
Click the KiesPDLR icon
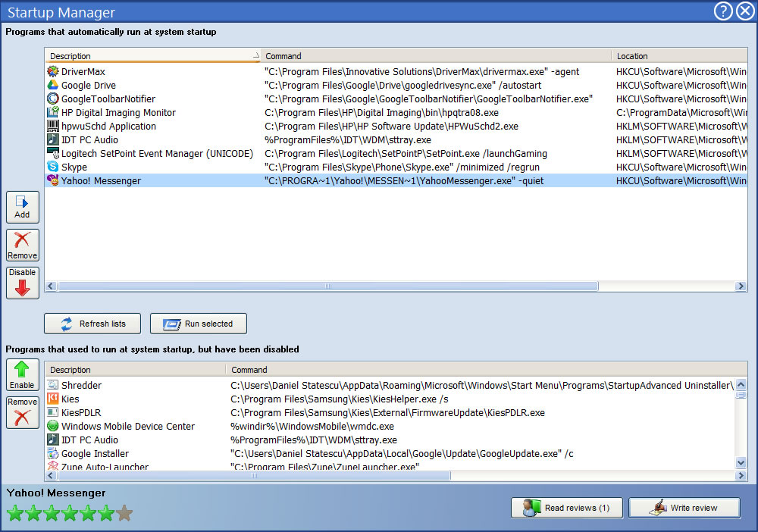(53, 413)
